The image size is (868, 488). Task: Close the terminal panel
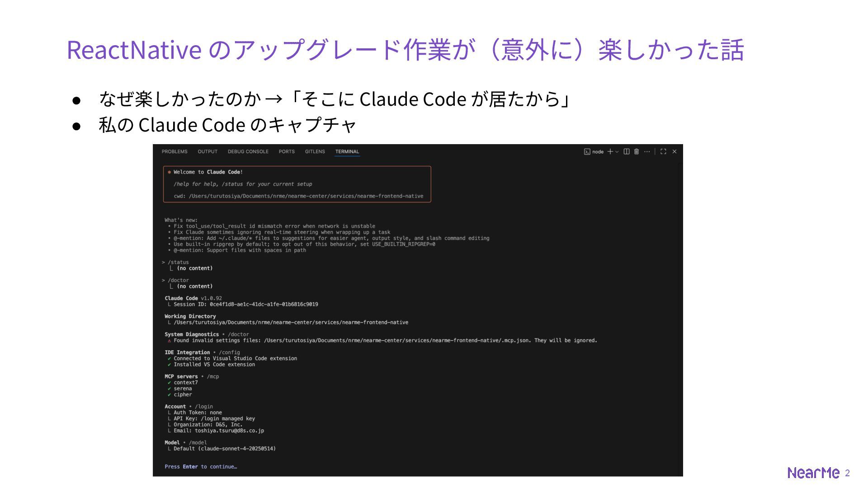(x=675, y=152)
